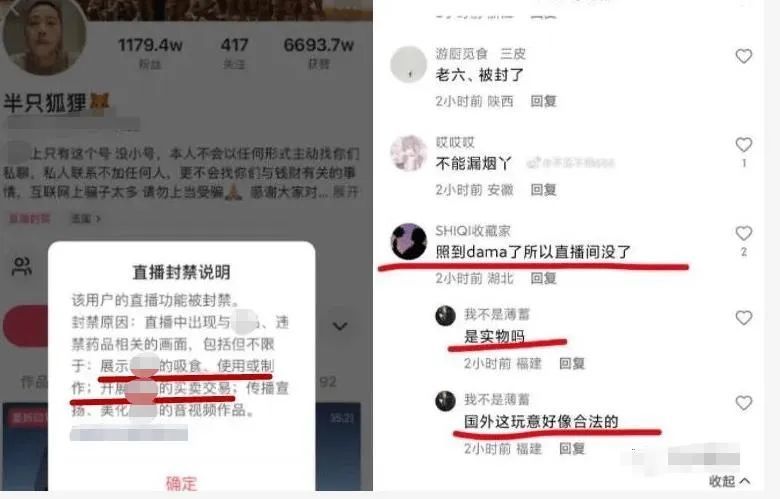Image resolution: width=780 pixels, height=499 pixels.
Task: Tap the profile avatar of 半只狐狸
Action: coord(44,36)
